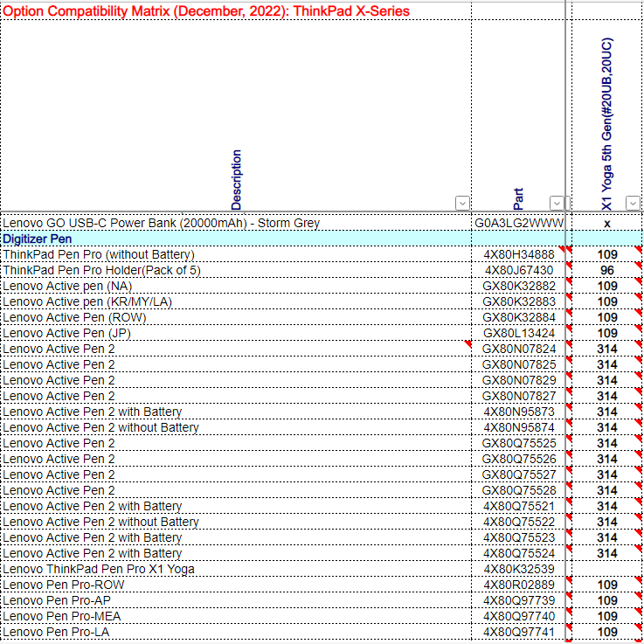Select part number GX80K32883
Image resolution: width=644 pixels, height=644 pixels.
[519, 301]
